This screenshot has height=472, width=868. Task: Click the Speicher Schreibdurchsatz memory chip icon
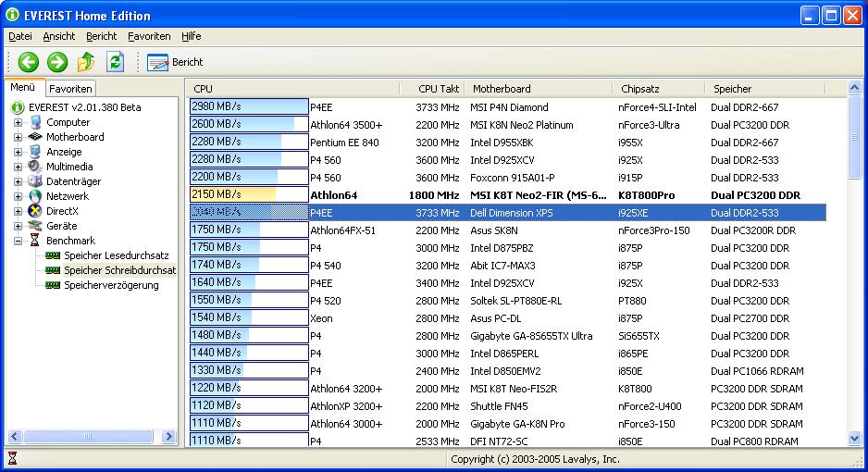(x=53, y=270)
